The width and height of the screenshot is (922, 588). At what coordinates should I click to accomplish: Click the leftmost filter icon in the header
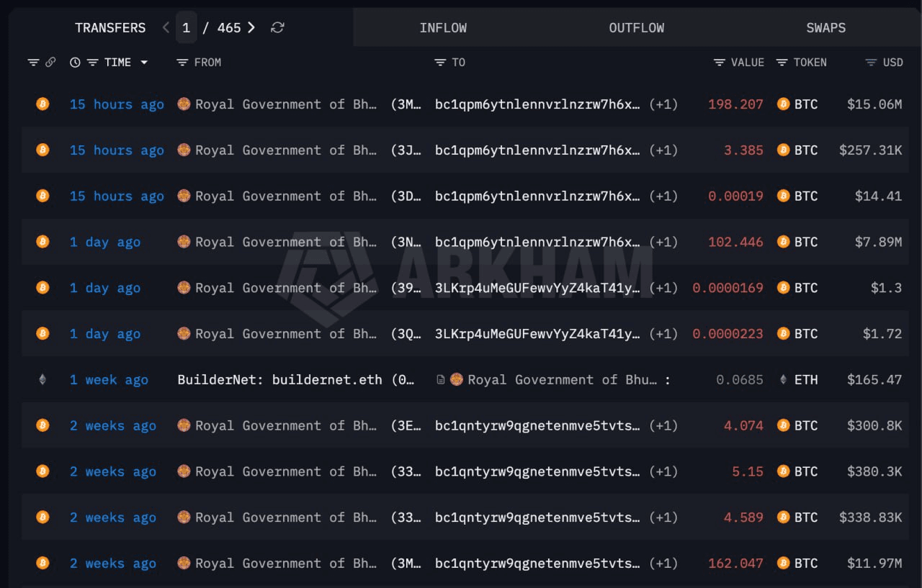33,63
